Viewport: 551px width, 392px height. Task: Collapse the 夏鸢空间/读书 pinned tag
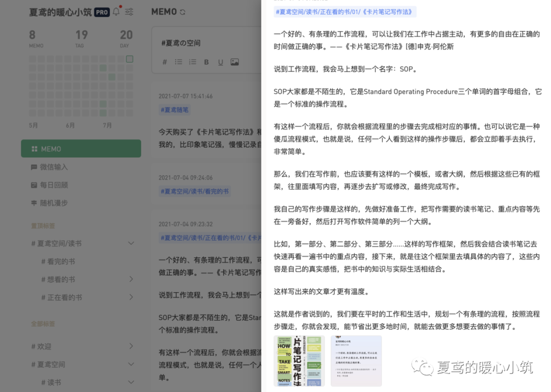(131, 244)
